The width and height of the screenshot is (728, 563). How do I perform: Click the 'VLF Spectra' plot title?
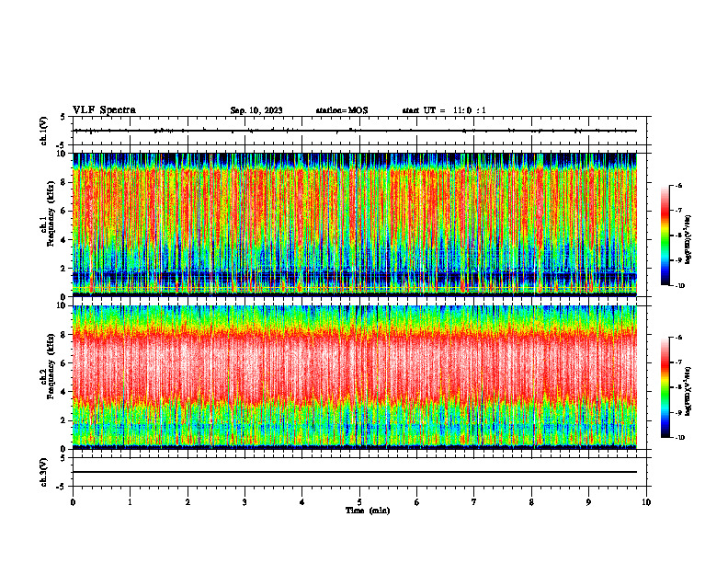tap(104, 110)
